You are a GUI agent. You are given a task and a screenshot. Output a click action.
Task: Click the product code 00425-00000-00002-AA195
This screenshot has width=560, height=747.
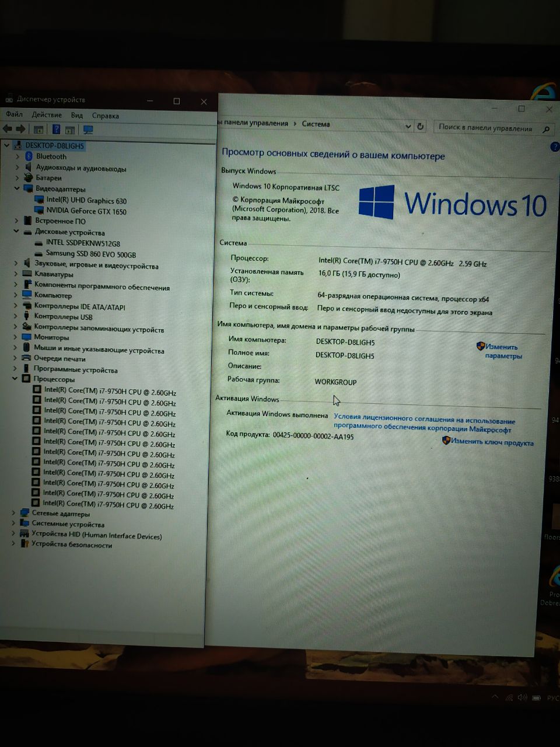313,435
